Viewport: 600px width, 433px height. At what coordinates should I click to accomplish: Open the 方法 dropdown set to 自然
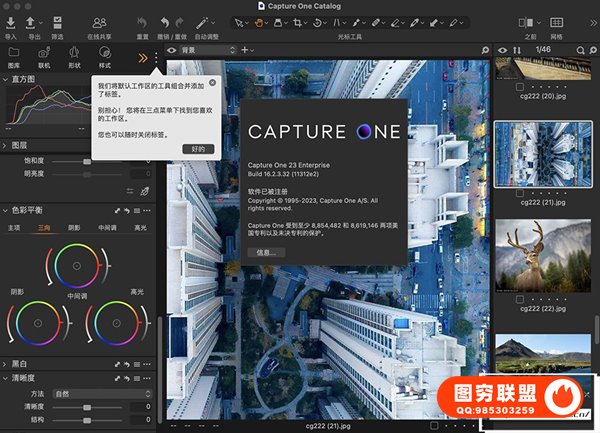pyautogui.click(x=98, y=393)
